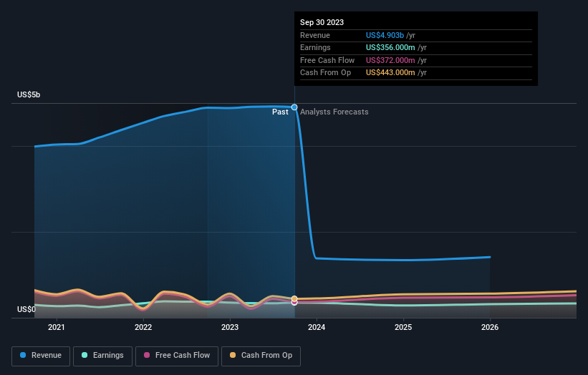Click the 'Analysts Forecasts' label
Viewport: 588px width, 375px height.
click(x=334, y=112)
